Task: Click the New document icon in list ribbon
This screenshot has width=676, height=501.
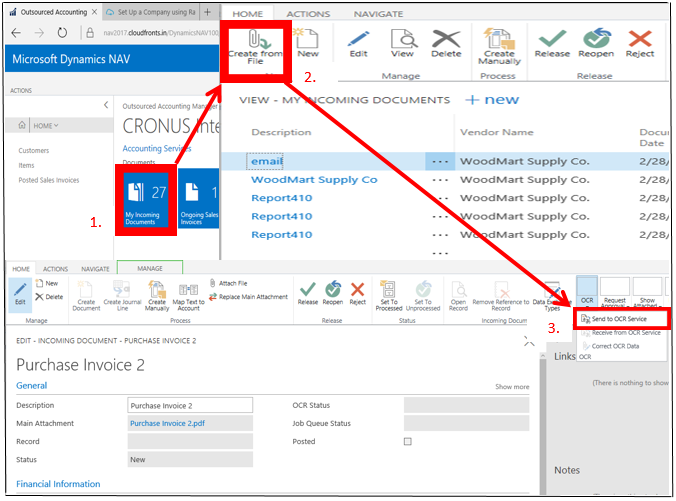Action: [307, 39]
